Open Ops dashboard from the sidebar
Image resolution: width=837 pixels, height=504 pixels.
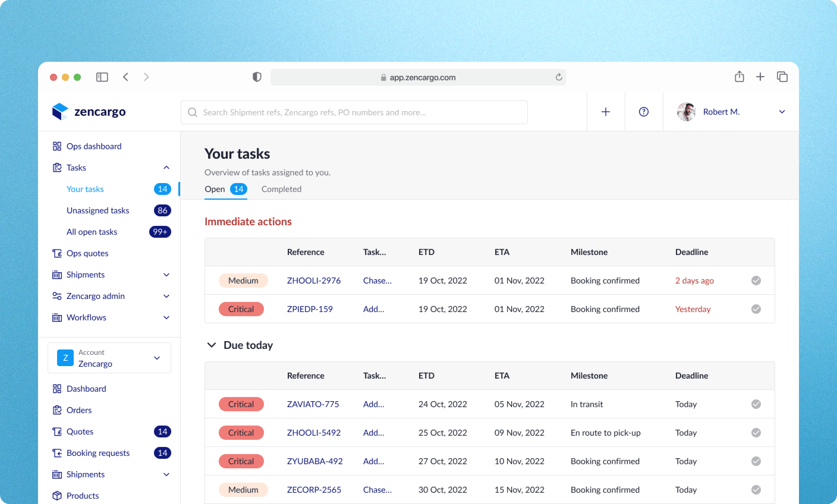(94, 147)
